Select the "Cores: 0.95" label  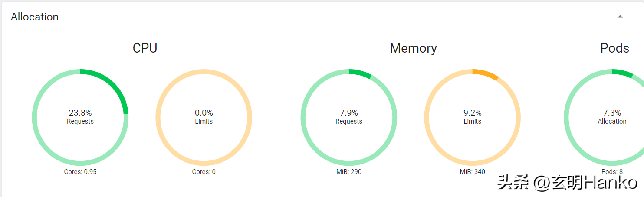click(x=80, y=172)
